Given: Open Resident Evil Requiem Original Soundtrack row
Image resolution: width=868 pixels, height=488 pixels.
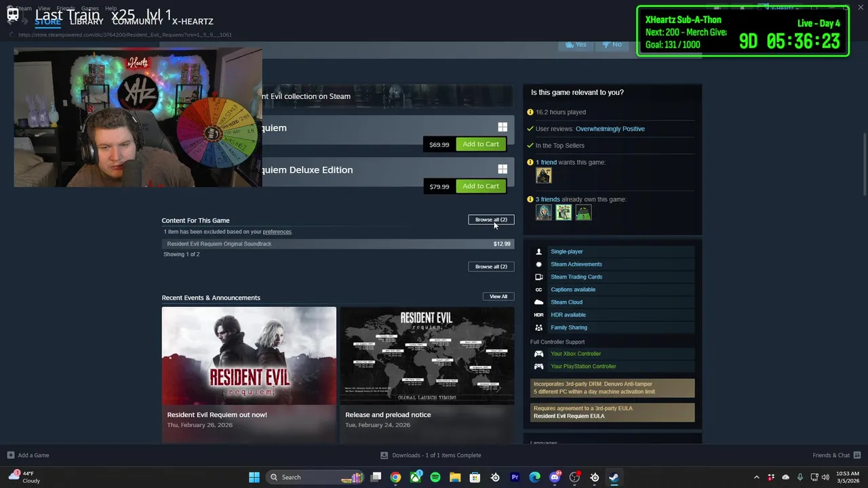Looking at the screenshot, I should (338, 244).
